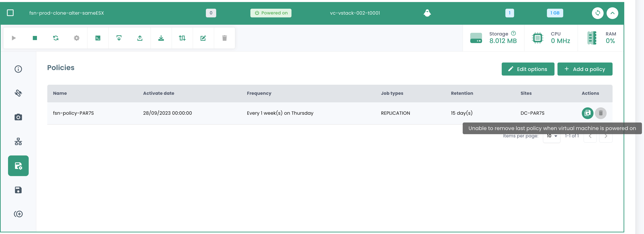Click the toolbar trash delete icon
The height and width of the screenshot is (234, 644).
(224, 38)
